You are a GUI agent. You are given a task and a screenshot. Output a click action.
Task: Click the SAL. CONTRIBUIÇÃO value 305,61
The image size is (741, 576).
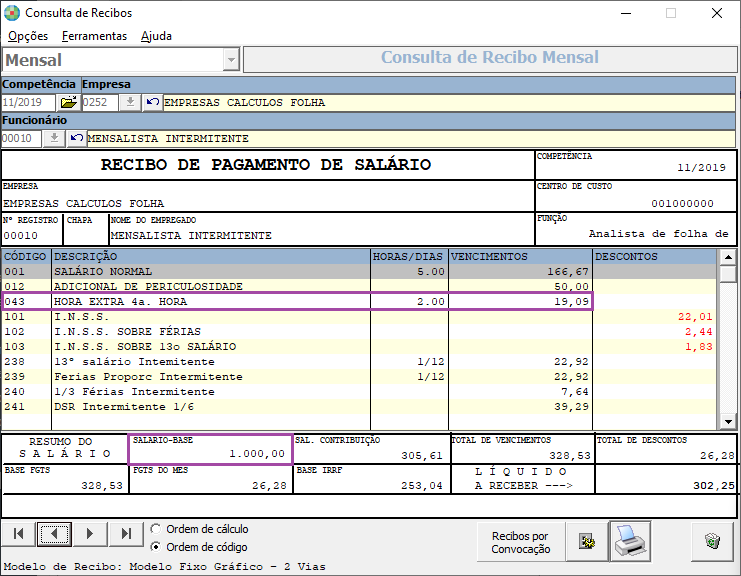(x=422, y=456)
